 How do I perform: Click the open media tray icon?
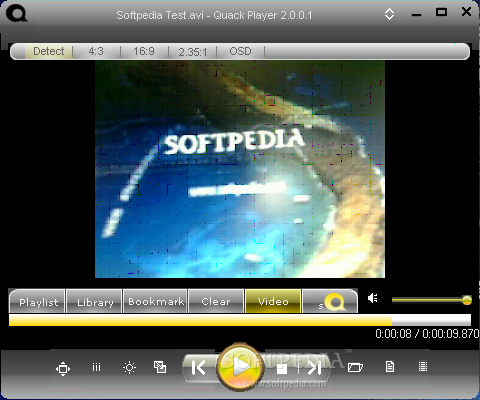pos(355,367)
